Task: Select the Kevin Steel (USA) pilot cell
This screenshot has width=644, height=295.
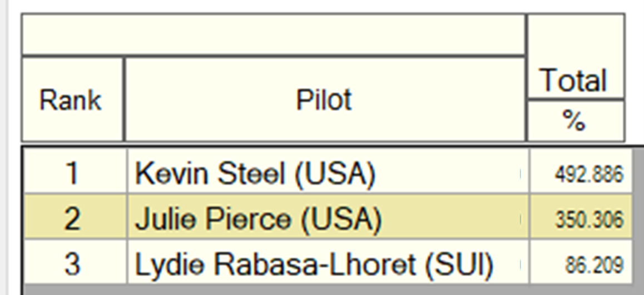Action: pos(328,173)
